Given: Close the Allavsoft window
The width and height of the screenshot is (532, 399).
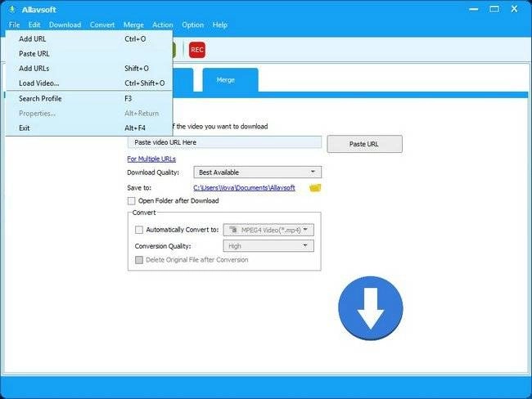Looking at the screenshot, I should point(514,9).
